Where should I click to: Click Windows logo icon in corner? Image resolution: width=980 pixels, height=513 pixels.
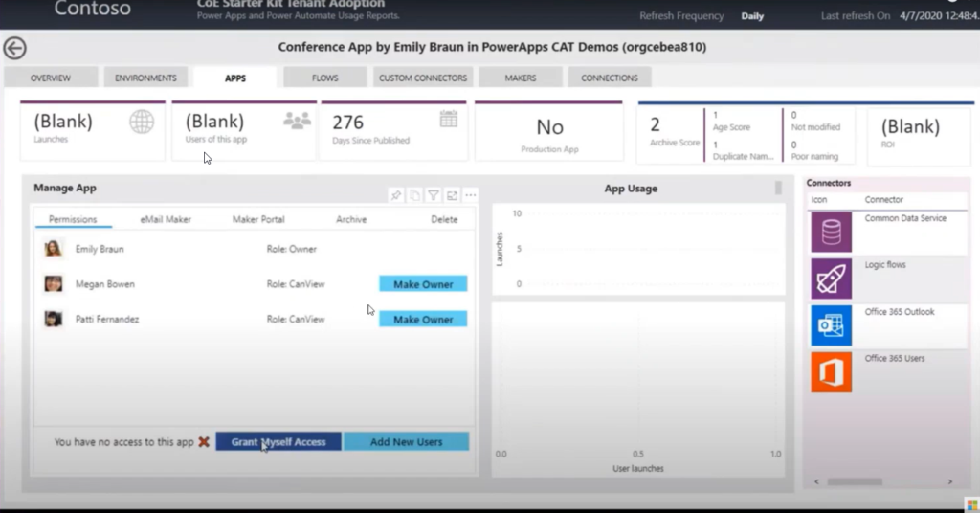tap(972, 505)
